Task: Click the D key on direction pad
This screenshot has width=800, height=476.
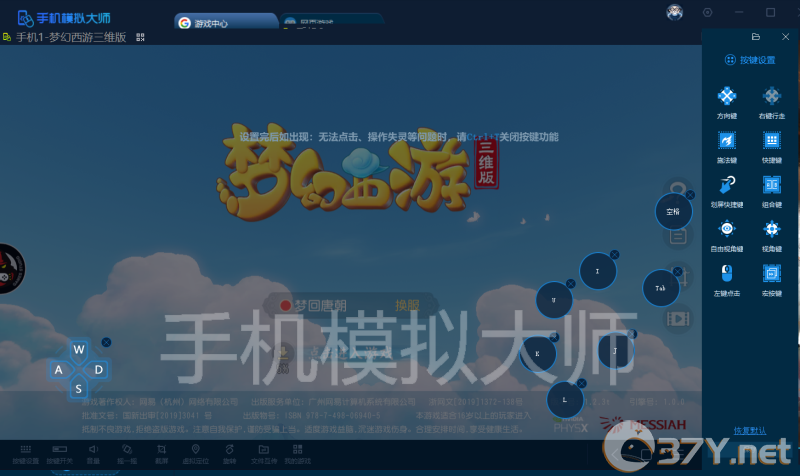Action: (98, 369)
